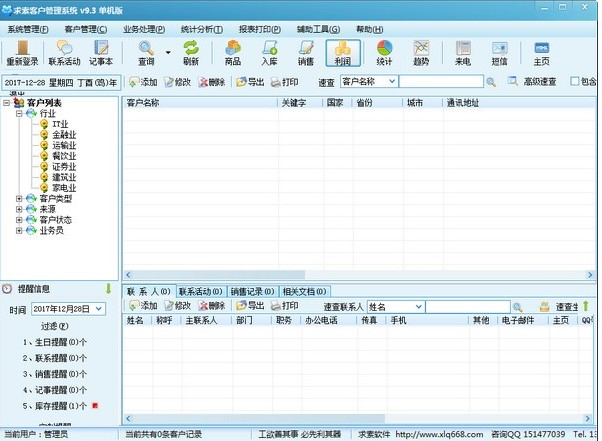Click 打印 in contacts toolbar
This screenshot has height=441, width=602.
click(x=284, y=306)
